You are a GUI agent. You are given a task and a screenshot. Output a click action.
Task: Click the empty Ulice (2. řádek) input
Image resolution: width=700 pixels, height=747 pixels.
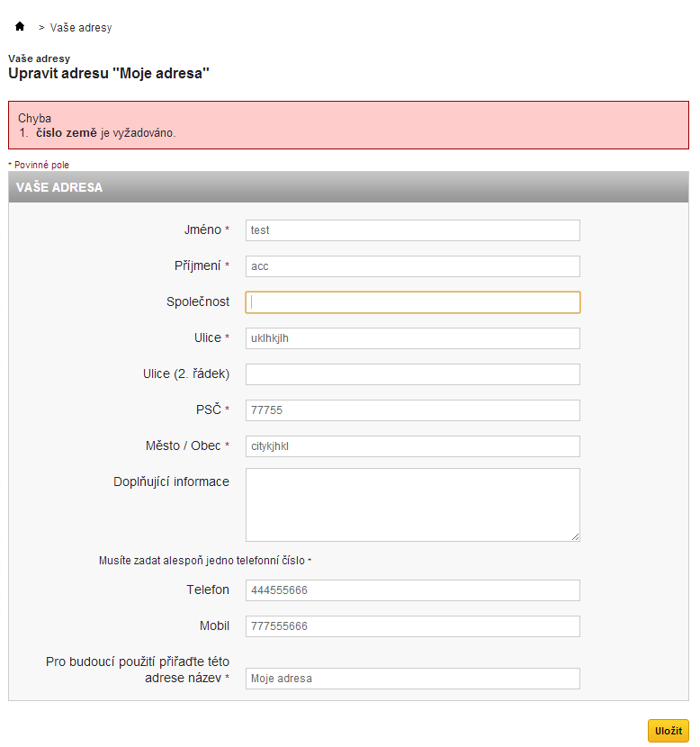(412, 374)
